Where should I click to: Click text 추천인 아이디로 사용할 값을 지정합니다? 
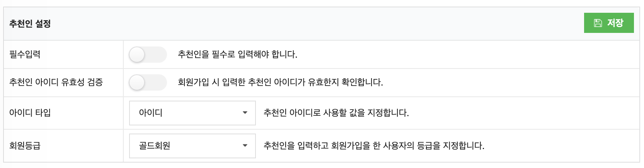(336, 113)
